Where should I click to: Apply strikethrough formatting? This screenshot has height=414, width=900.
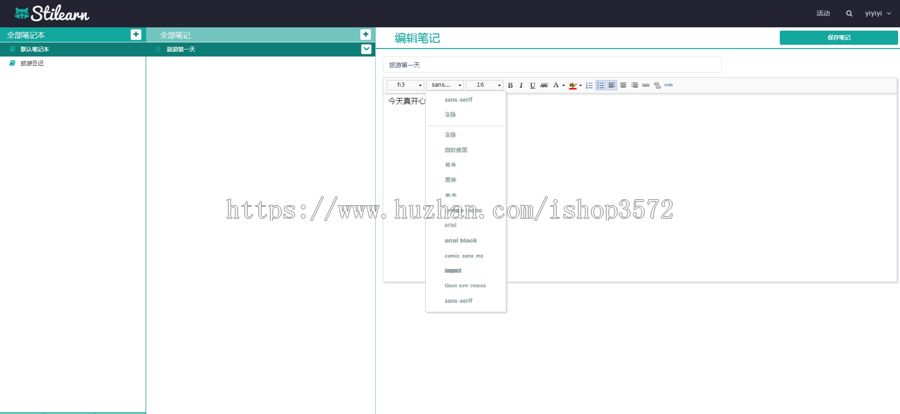point(544,85)
